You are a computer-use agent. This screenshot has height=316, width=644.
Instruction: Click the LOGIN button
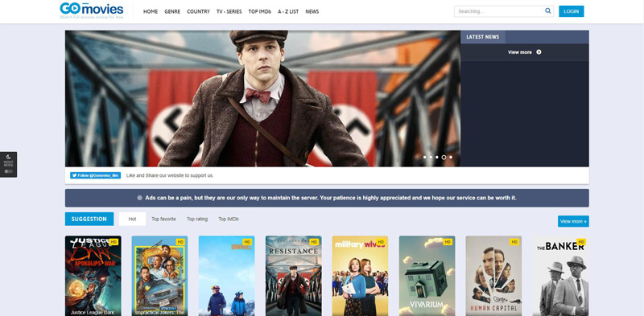tap(572, 11)
